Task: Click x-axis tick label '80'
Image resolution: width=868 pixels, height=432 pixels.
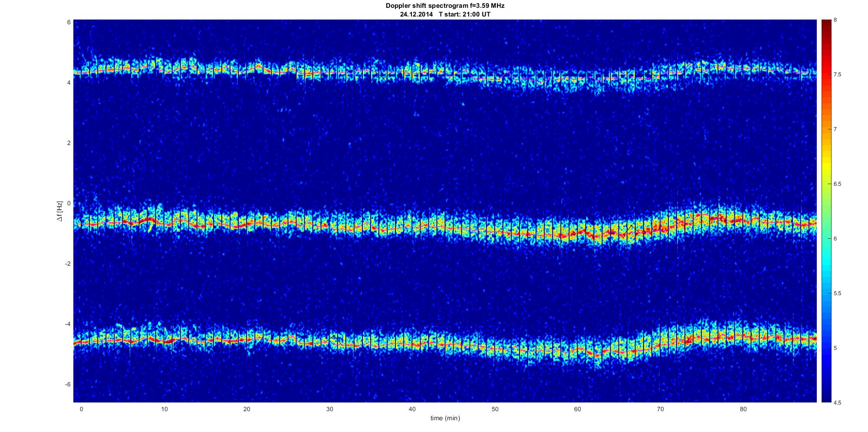Action: 743,409
